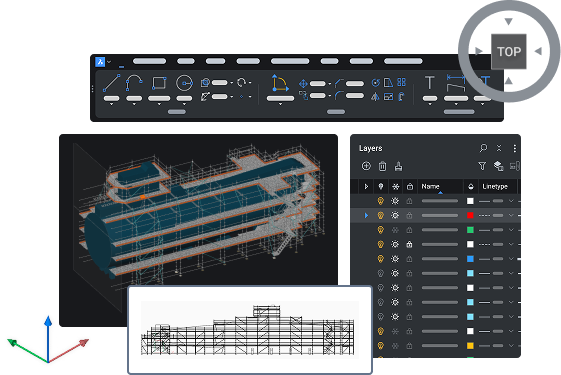Expand the dropdown arrow under the Arc tool

point(134,104)
